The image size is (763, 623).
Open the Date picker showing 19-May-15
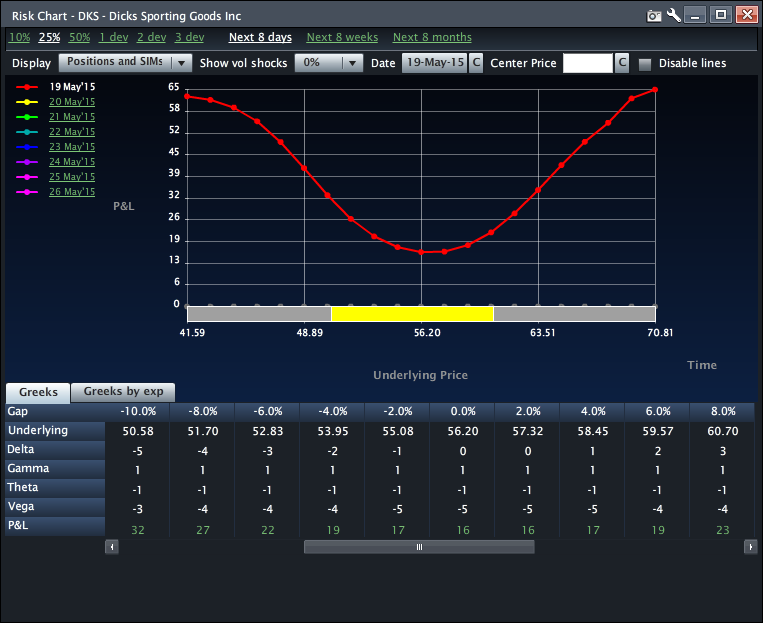point(434,63)
